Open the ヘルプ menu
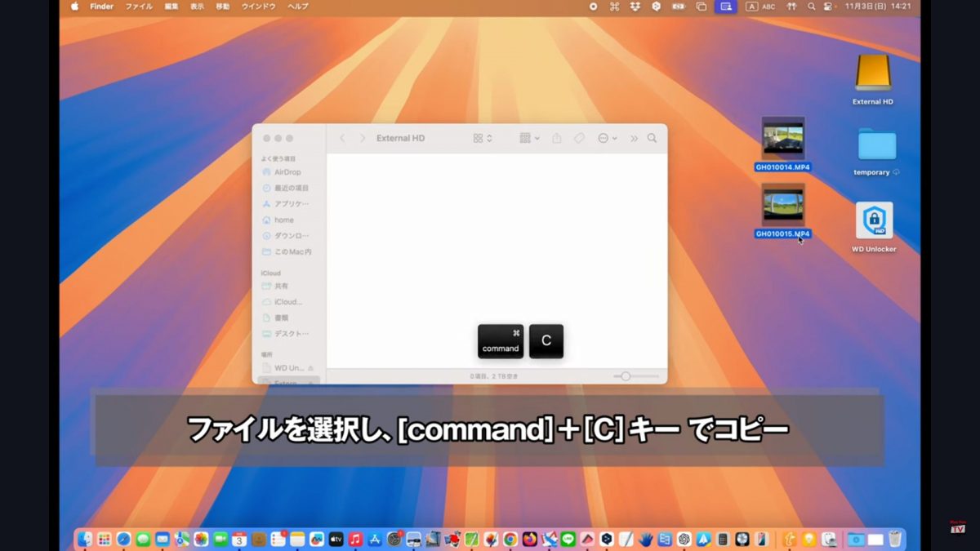980x551 pixels. [x=298, y=7]
